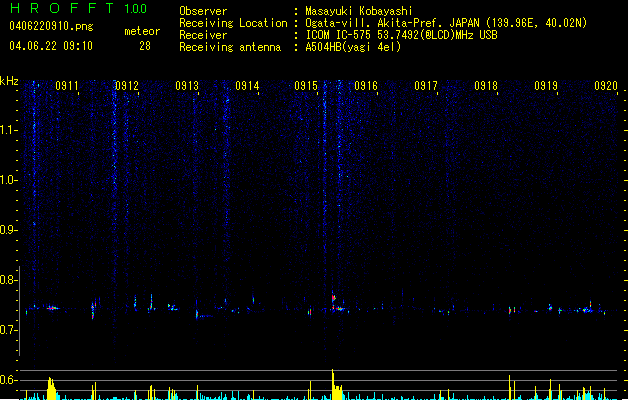Screen dimensions: 629x400
Task: Click the HROFFT 1.00 title text
Action: pyautogui.click(x=79, y=8)
